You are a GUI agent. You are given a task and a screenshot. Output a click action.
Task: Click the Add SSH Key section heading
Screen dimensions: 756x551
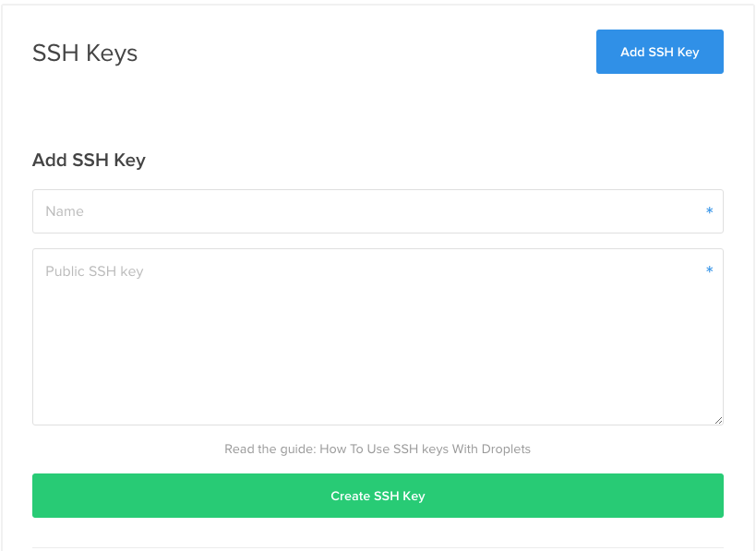tap(89, 160)
